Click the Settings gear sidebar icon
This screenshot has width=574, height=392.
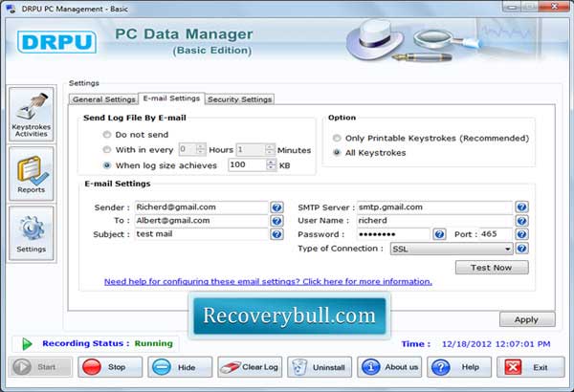(33, 232)
